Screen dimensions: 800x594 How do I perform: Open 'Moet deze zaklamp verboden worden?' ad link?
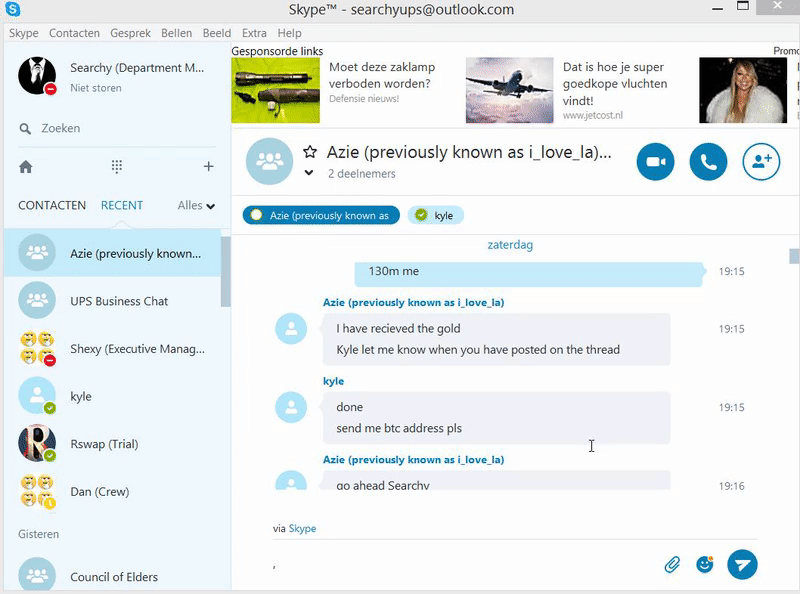click(382, 75)
